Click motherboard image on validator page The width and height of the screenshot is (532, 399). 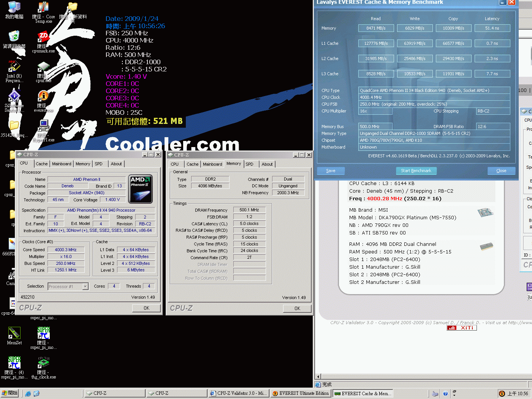[x=485, y=212]
